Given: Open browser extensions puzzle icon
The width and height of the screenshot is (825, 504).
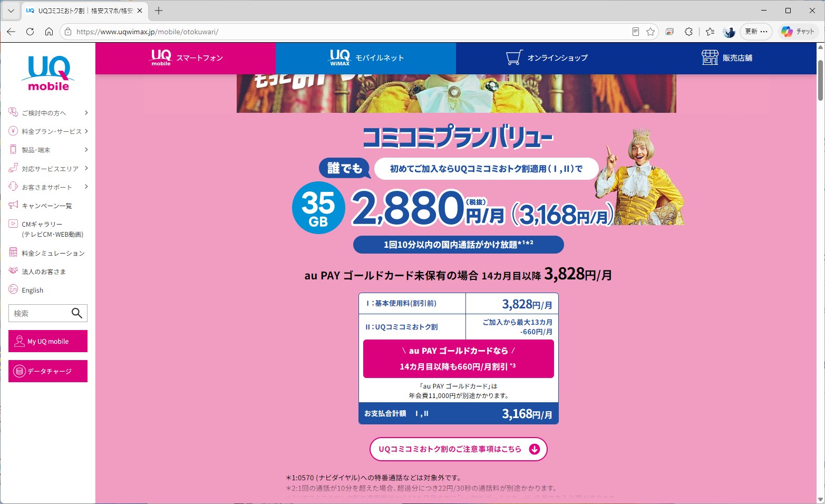Looking at the screenshot, I should pyautogui.click(x=688, y=32).
